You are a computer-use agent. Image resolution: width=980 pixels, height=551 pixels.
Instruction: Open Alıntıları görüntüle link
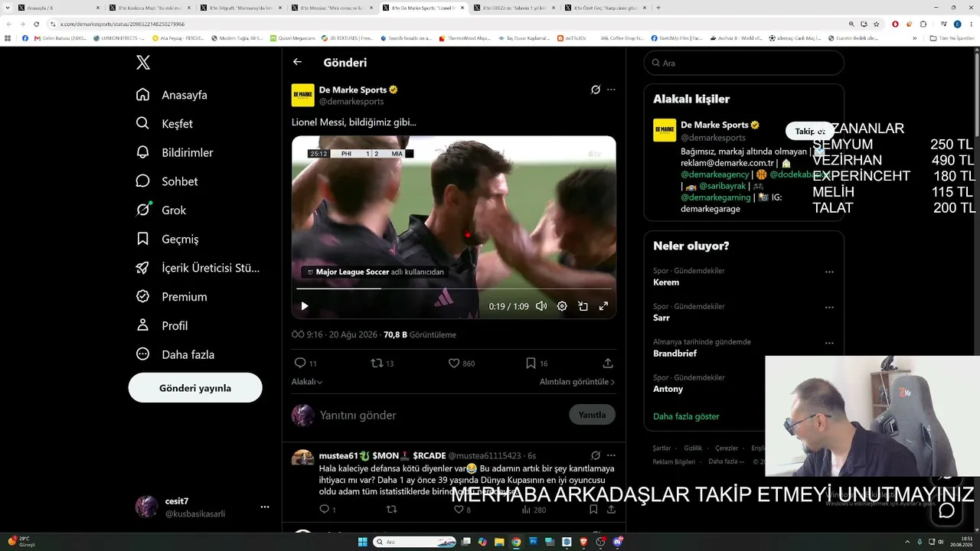coord(577,382)
